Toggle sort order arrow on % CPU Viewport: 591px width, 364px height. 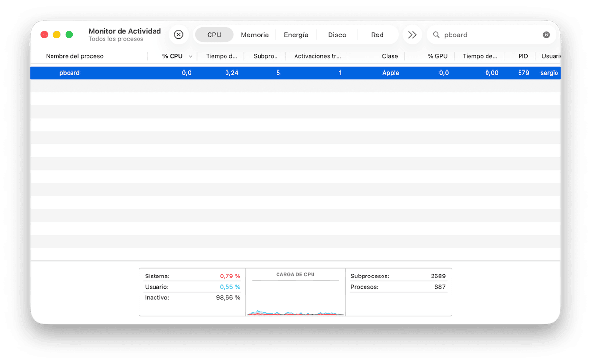point(191,56)
